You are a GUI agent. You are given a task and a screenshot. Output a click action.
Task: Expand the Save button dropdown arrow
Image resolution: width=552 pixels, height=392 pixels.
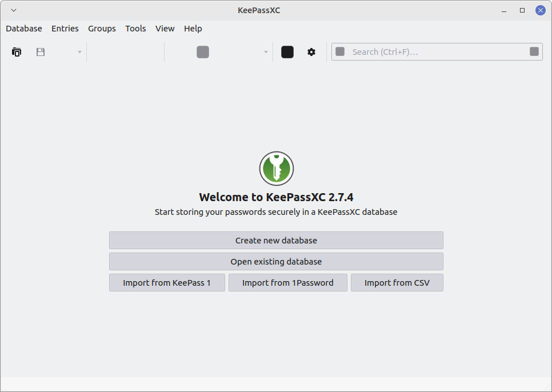point(78,51)
